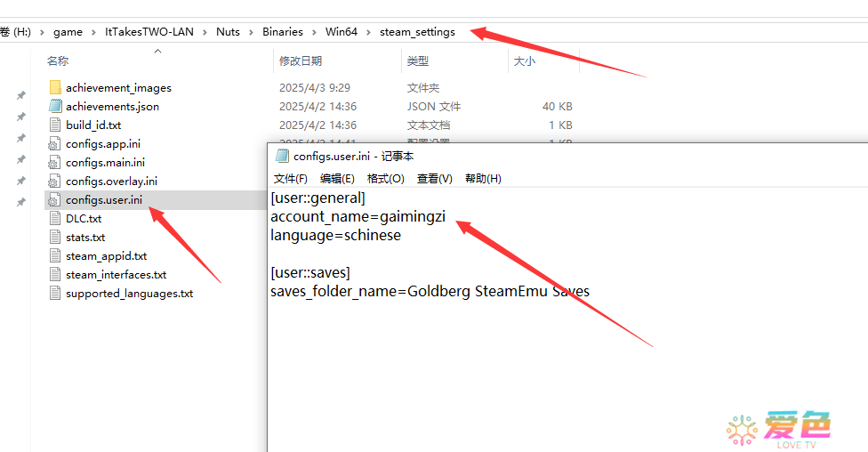This screenshot has height=452, width=868.
Task: Select the configs.main.ini file name
Action: pyautogui.click(x=105, y=163)
